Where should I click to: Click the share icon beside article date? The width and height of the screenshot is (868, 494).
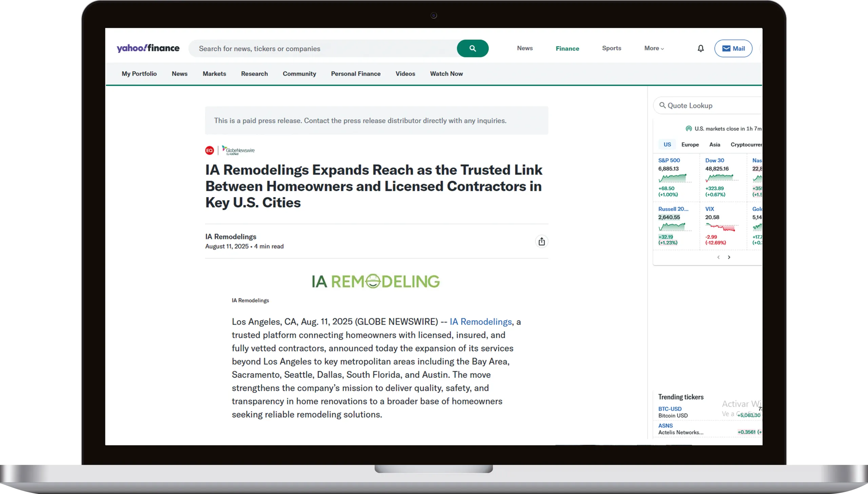click(541, 241)
